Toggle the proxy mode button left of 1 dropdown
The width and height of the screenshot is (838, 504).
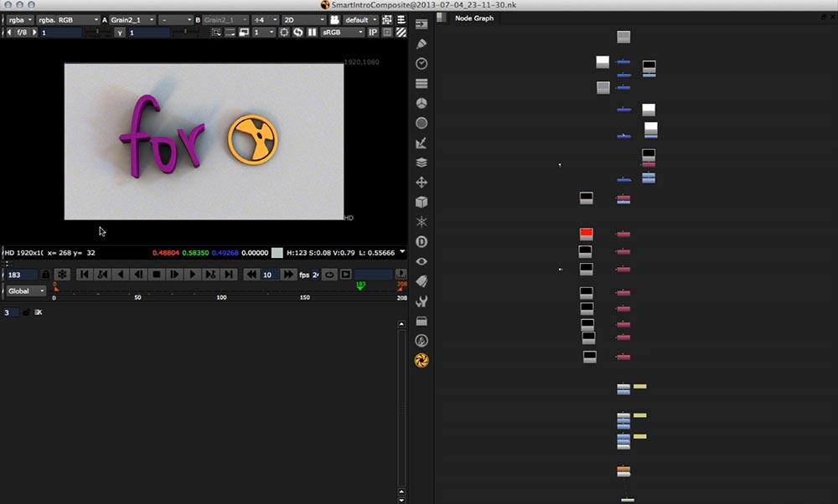pos(244,33)
